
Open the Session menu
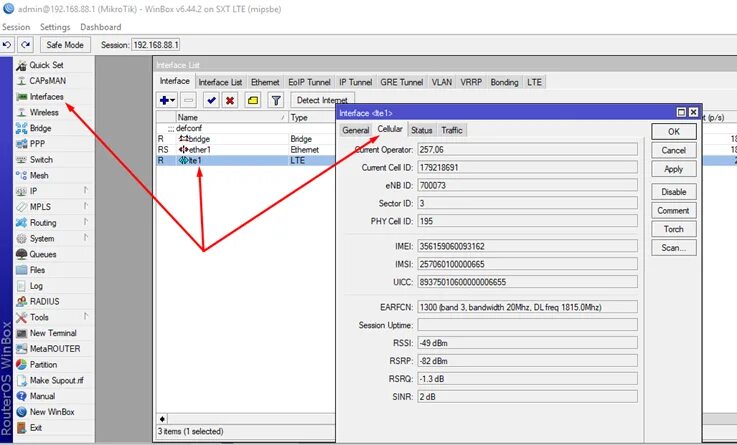click(x=16, y=27)
